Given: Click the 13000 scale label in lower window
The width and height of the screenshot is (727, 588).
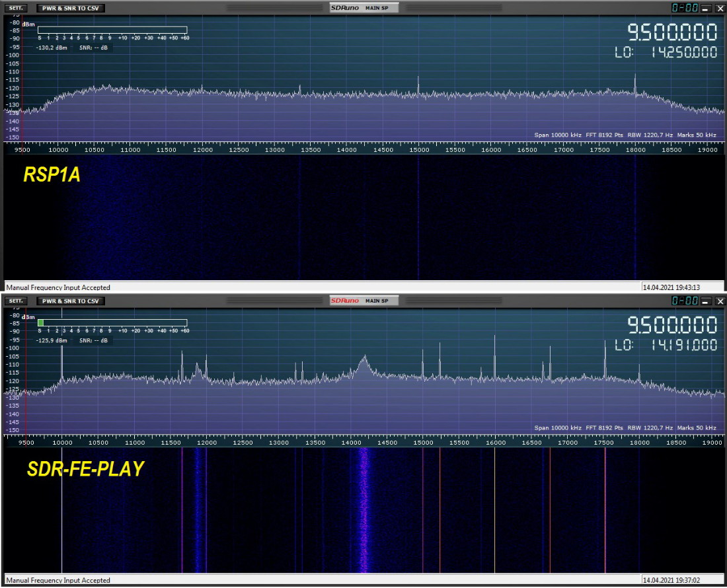Looking at the screenshot, I should pyautogui.click(x=279, y=443).
